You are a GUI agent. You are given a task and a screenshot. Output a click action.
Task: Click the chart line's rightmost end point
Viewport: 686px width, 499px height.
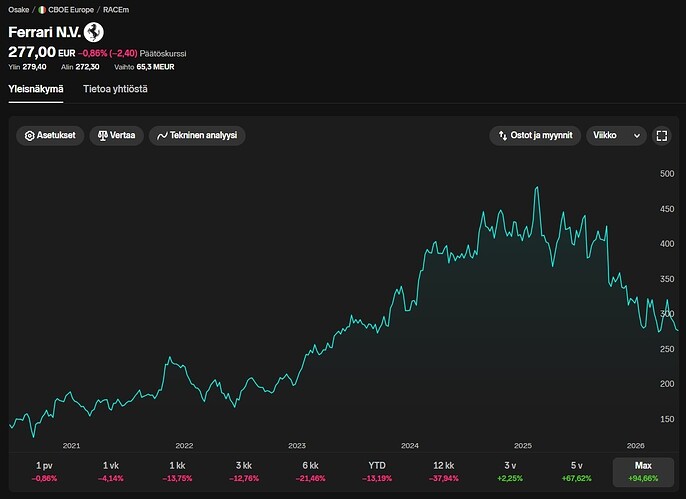click(x=678, y=330)
